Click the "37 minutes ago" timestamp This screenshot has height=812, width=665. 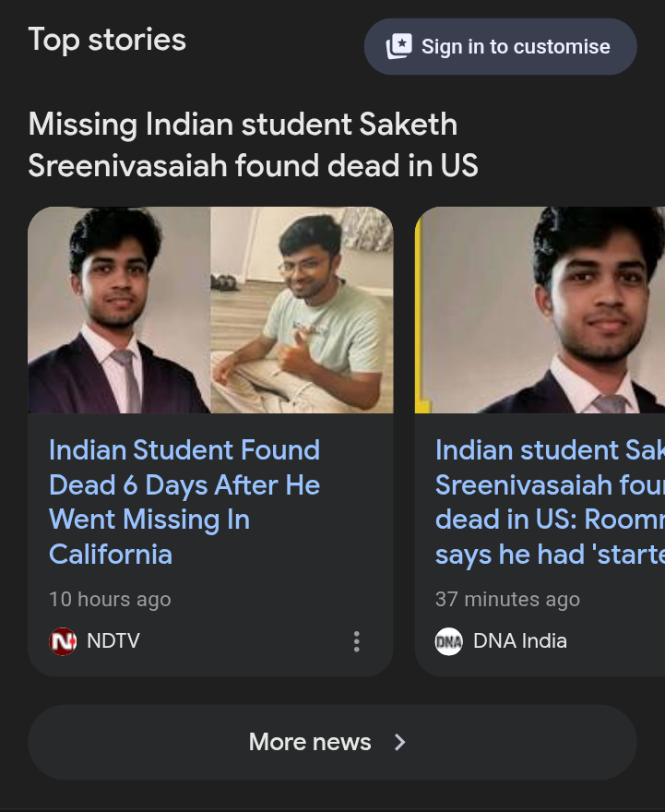[x=507, y=599]
